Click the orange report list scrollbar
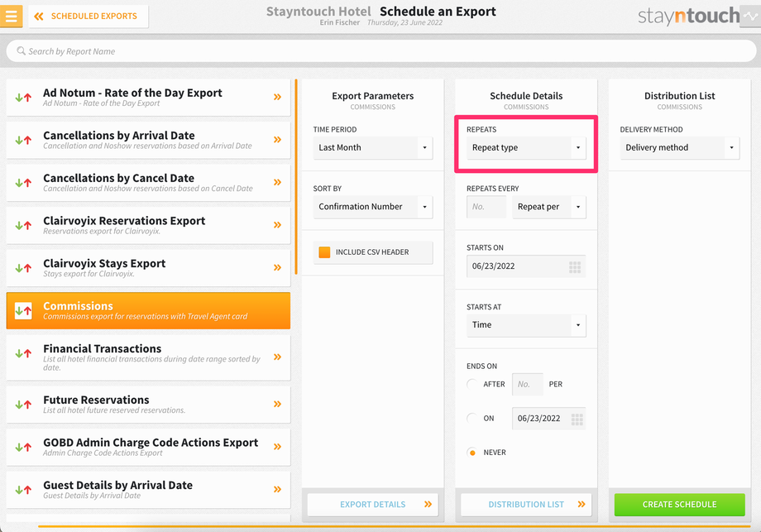 coord(296,177)
